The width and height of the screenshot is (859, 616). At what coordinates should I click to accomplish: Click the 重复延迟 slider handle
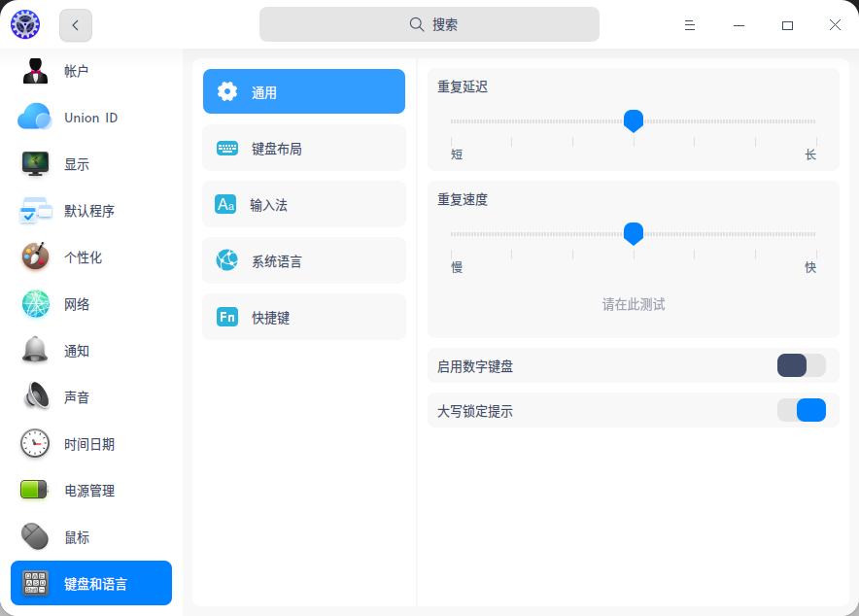tap(634, 121)
